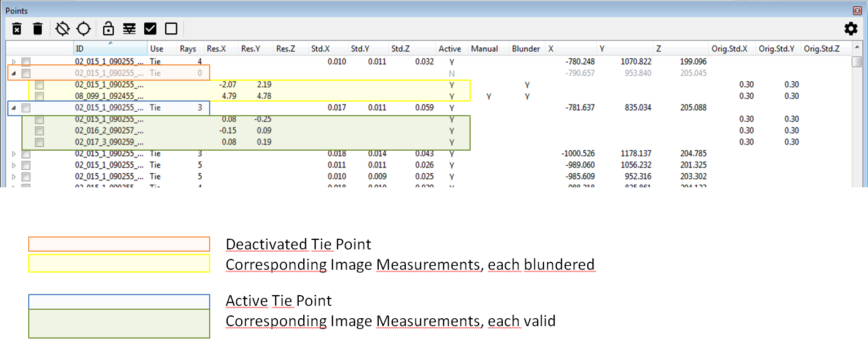The image size is (868, 360).
Task: Click the vertical scrollbar thumb
Action: (x=857, y=62)
